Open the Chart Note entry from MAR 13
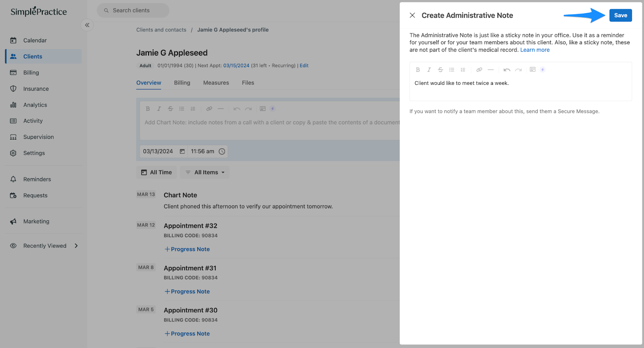This screenshot has width=644, height=348. [180, 195]
